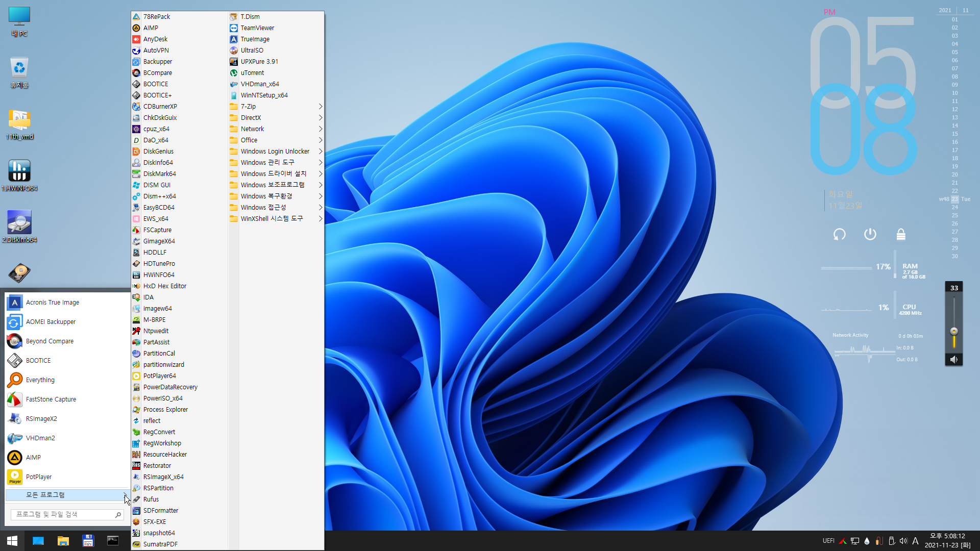Click 모든 프로그램 all programs button

pos(67,495)
